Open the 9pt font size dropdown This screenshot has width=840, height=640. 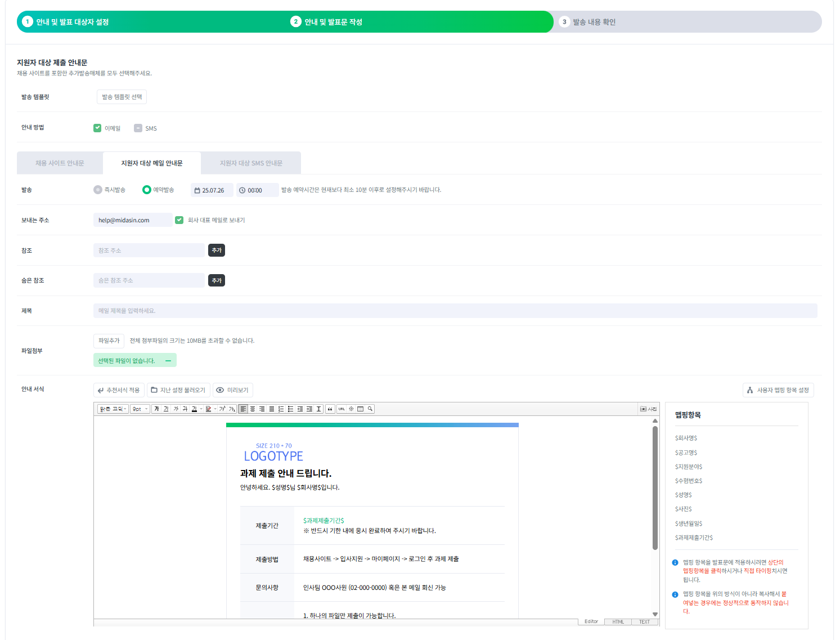click(140, 409)
